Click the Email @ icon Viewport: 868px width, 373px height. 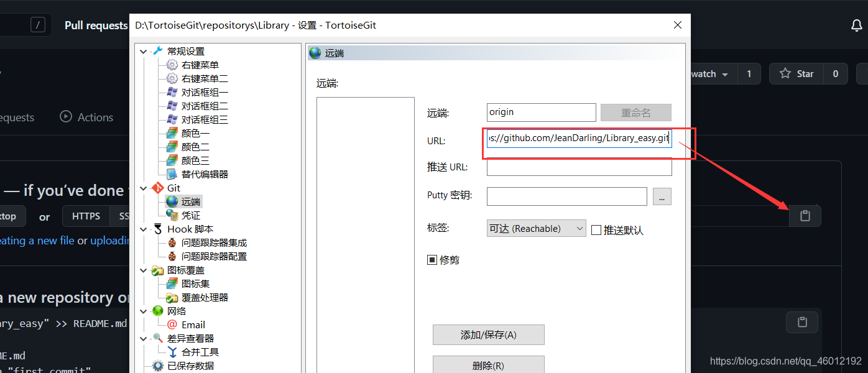pyautogui.click(x=172, y=325)
